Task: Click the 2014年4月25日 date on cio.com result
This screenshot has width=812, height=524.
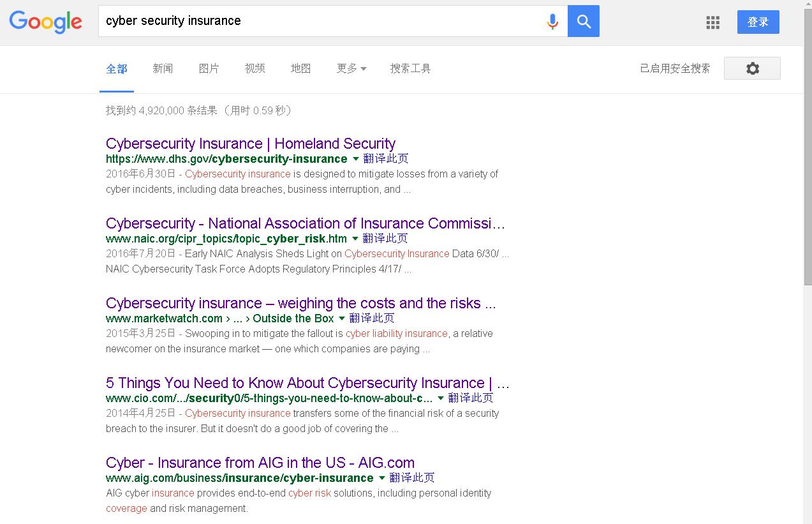Action: pos(141,413)
